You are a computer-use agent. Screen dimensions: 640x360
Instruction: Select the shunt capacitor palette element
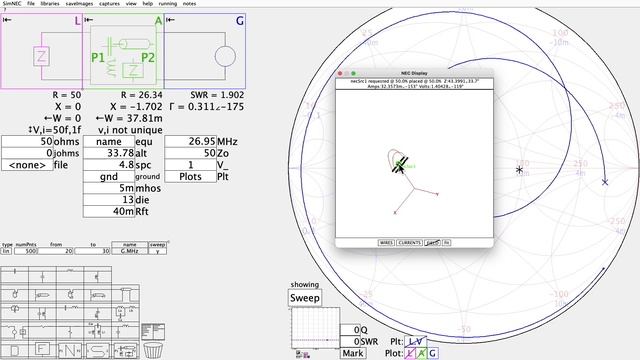coord(42,276)
